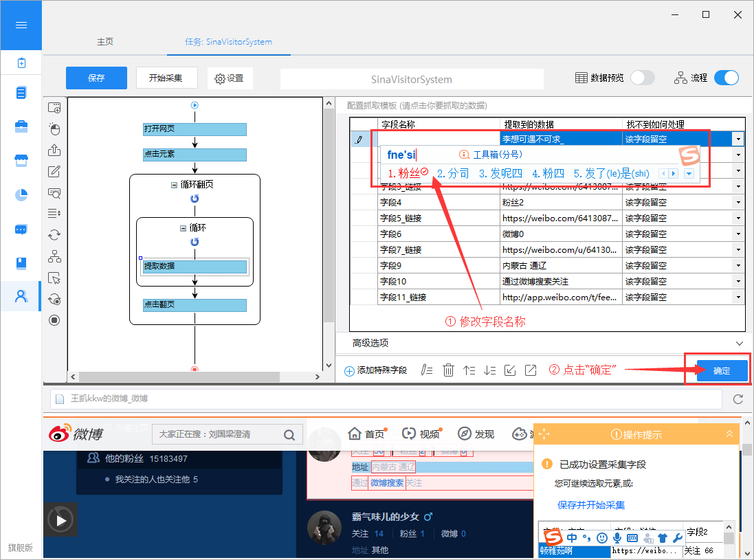This screenshot has height=560, width=754.
Task: Open dropdown for the 字段6 row
Action: pyautogui.click(x=739, y=234)
